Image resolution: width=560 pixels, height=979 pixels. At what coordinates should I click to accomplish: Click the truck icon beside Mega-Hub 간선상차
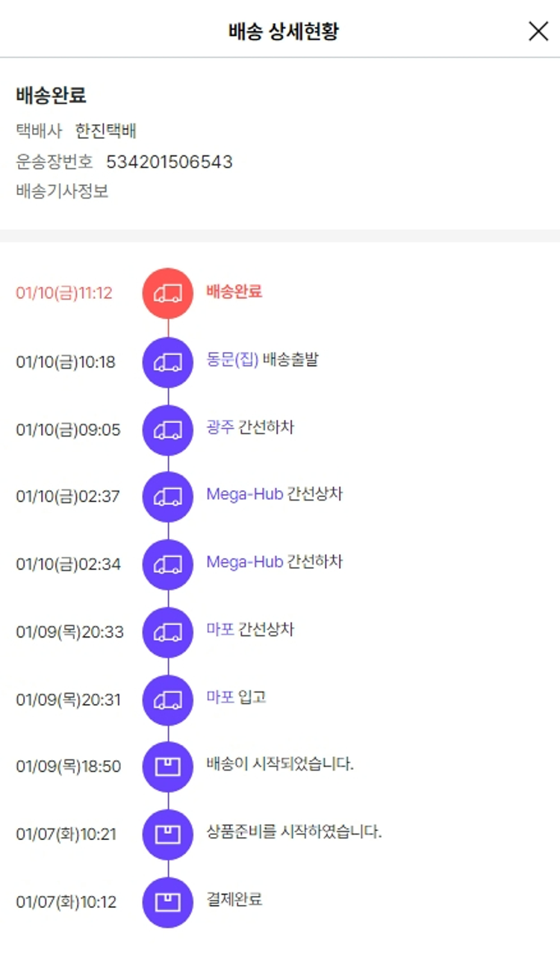168,497
